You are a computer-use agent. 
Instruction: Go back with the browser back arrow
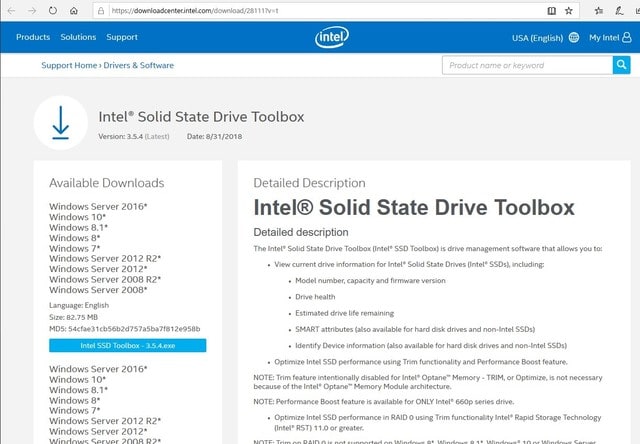tap(11, 11)
